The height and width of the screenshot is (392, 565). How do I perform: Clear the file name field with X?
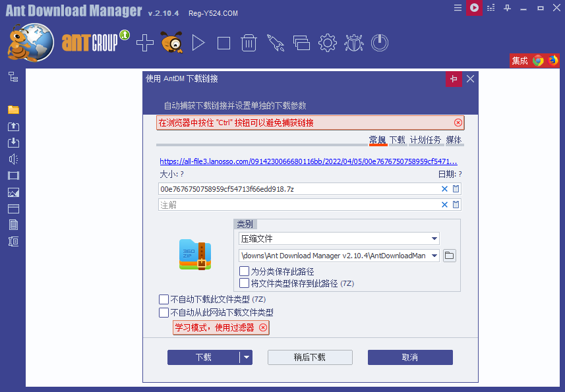[x=444, y=189]
